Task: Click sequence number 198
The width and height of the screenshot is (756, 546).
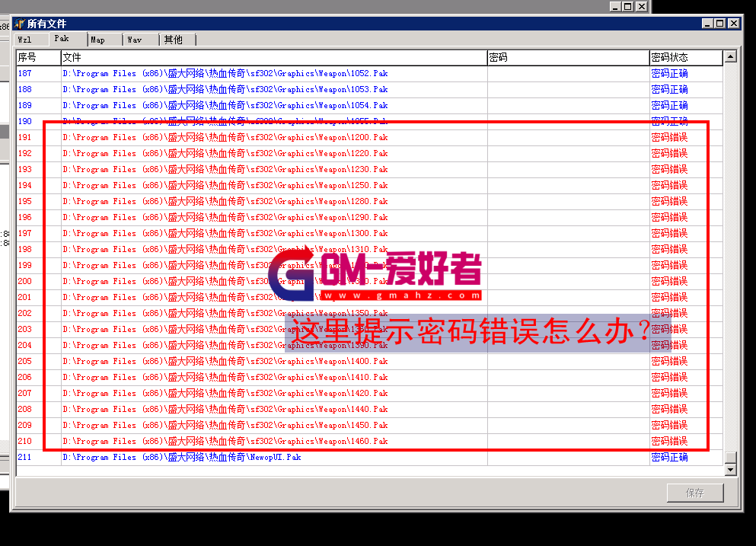Action: pos(25,249)
